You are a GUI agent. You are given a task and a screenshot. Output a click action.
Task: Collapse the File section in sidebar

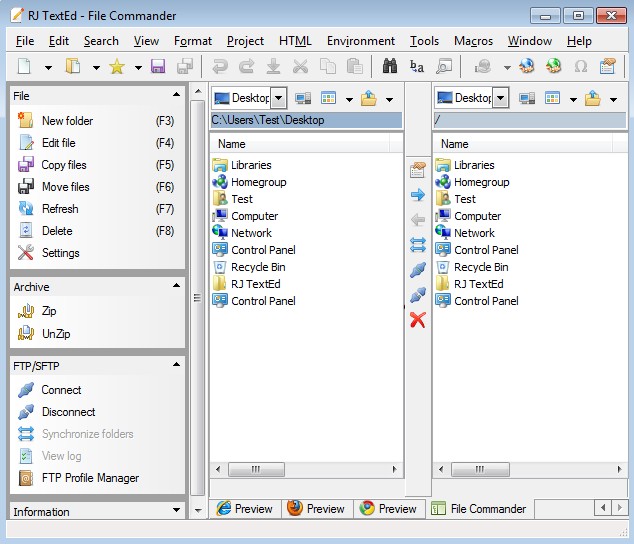(176, 96)
